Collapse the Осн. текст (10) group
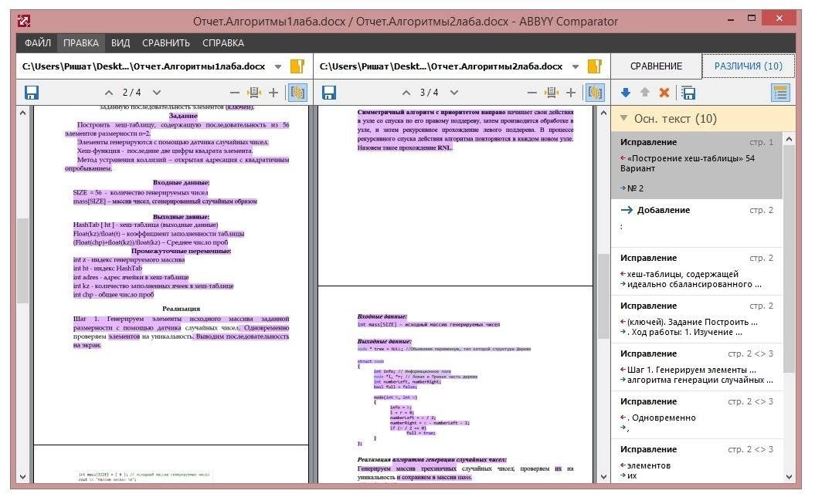 coord(623,118)
